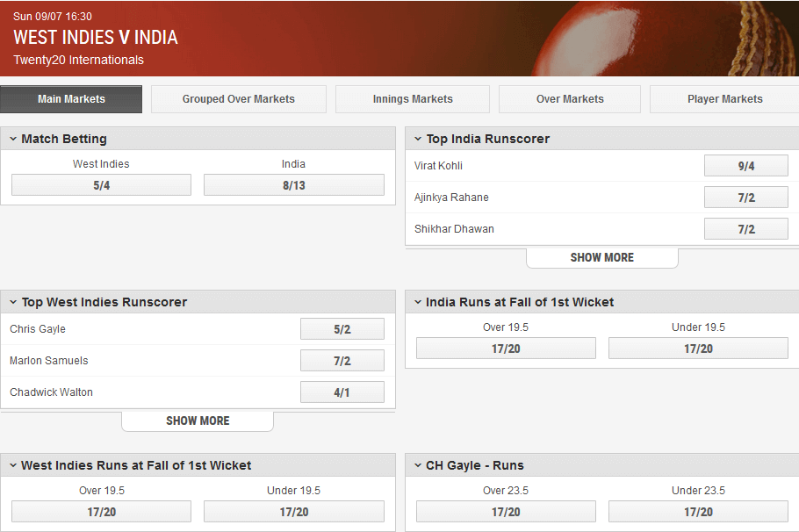Click the Sun 09/07 16:30 date
This screenshot has width=799, height=532.
click(x=53, y=17)
